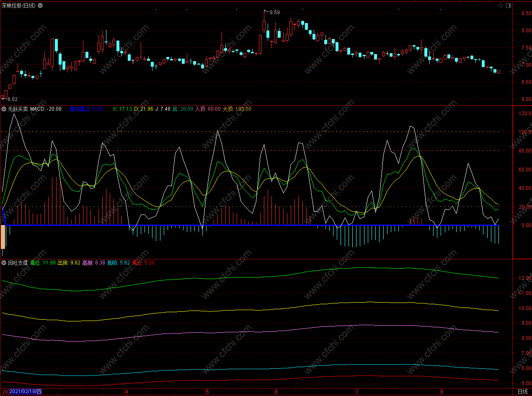Click the 深粮控股(日线) chart title

(x=18, y=5)
